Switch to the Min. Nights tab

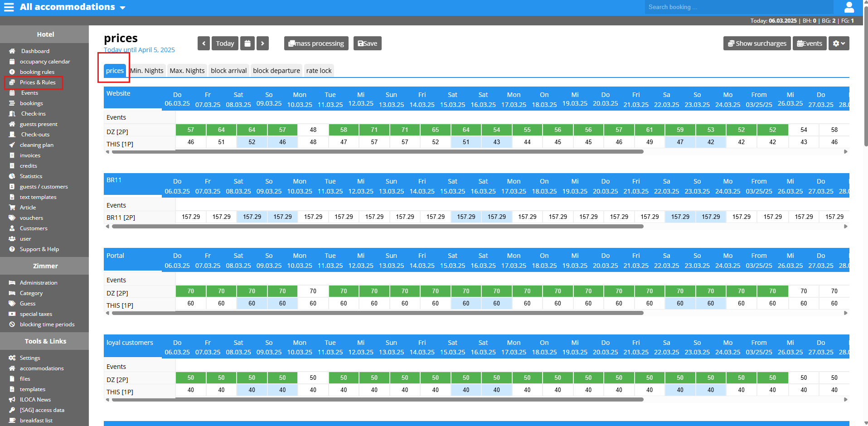pyautogui.click(x=147, y=71)
